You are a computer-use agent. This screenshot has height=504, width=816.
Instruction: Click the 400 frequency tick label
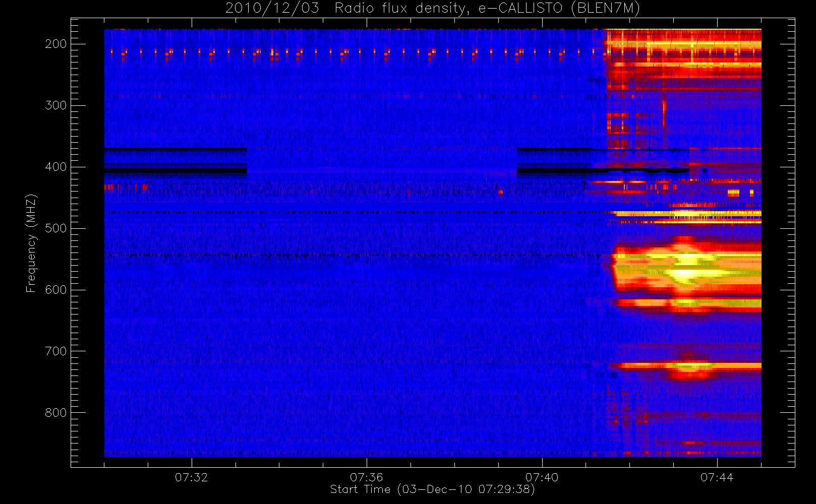[x=56, y=167]
